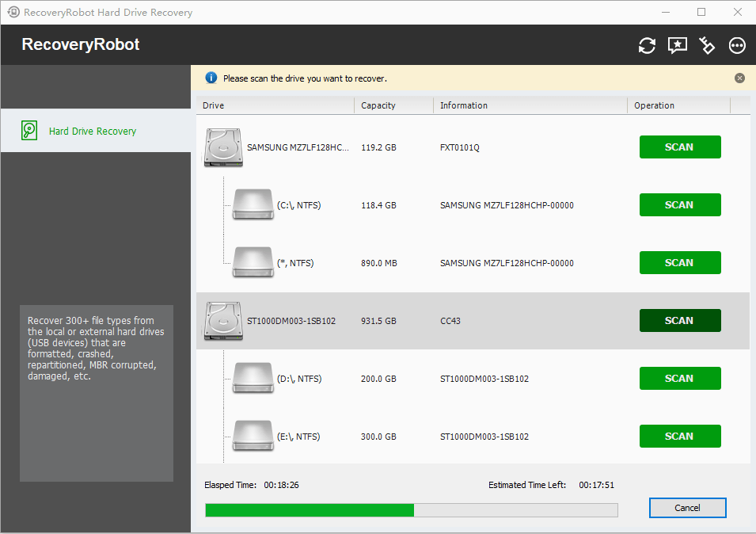This screenshot has height=534, width=756.
Task: Click the FXT0101Q information cell
Action: [459, 147]
